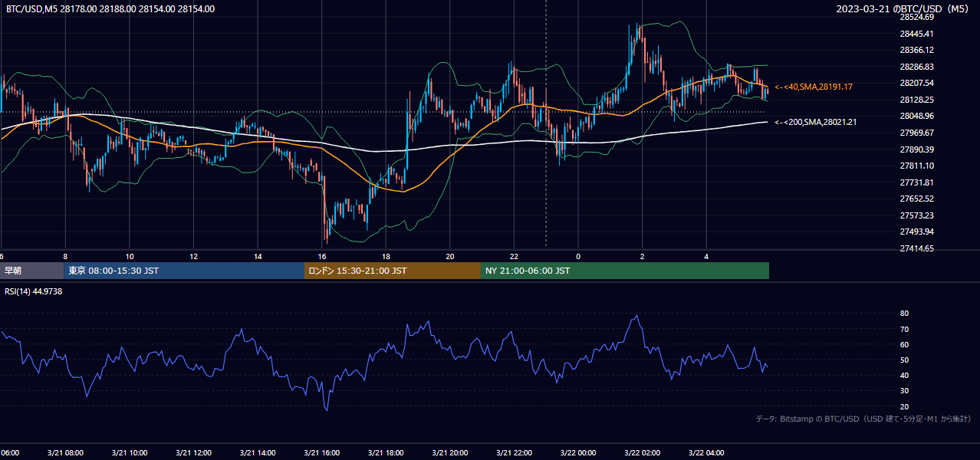Select the ロンドン 15:30-21:00 JST session band
Viewport: 980px width, 460px height.
click(x=393, y=271)
